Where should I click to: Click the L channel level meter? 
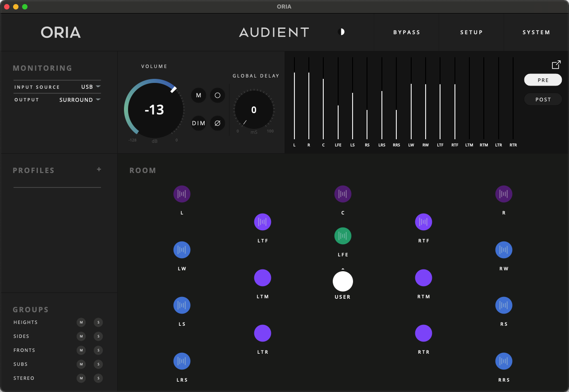[294, 98]
